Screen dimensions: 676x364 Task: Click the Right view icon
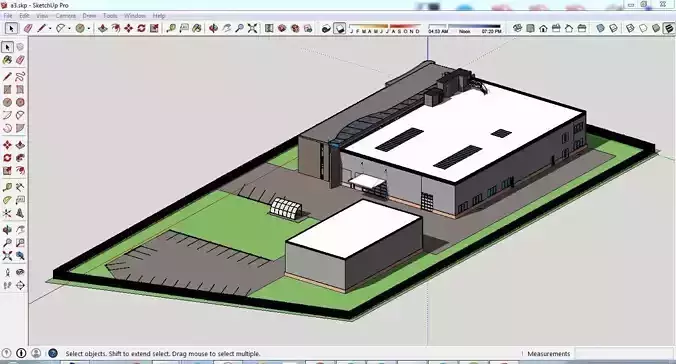(x=556, y=28)
